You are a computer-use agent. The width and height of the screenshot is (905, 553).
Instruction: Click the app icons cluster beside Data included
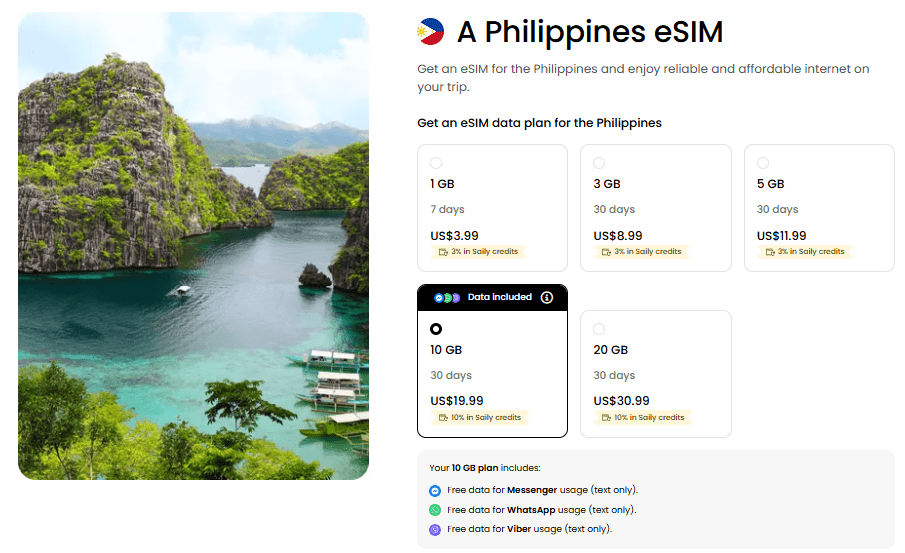[447, 297]
